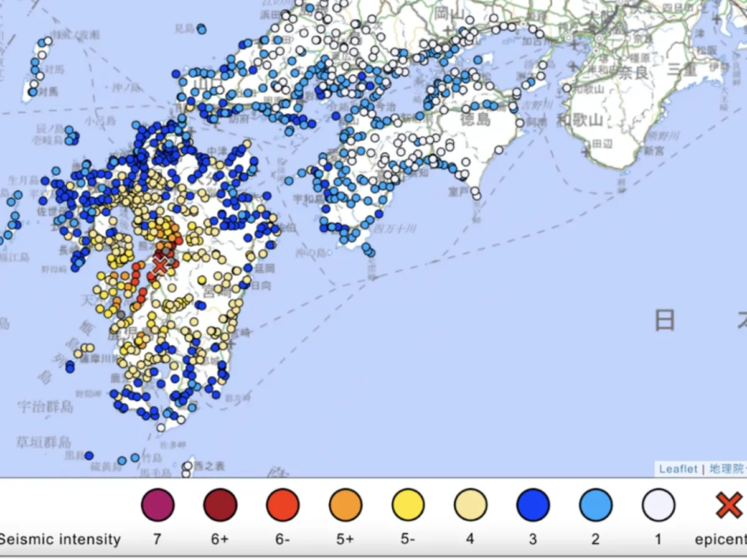Click the intensity 6- red legend circle
747x560 pixels.
coord(283,505)
